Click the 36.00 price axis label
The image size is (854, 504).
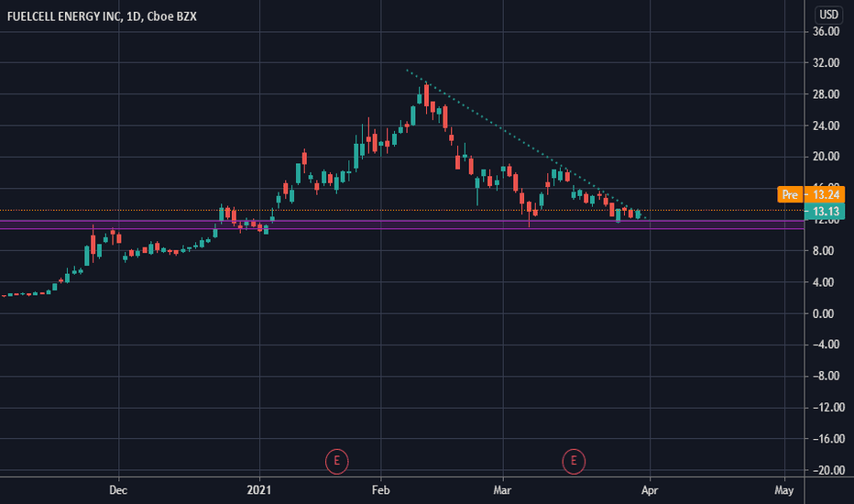tap(826, 31)
